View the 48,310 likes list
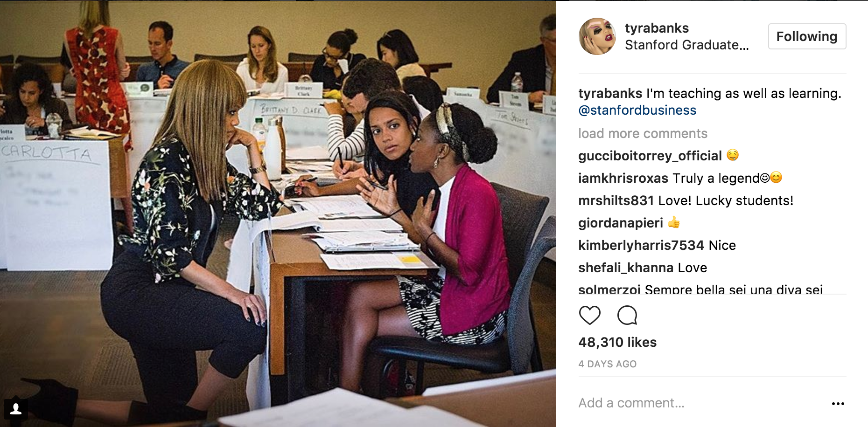The image size is (868, 427). [617, 342]
